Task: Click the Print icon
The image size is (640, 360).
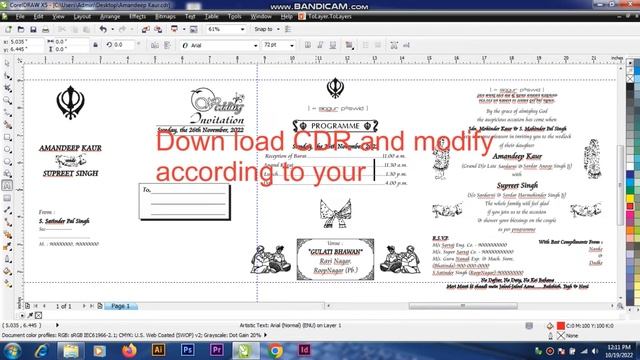Action: pos(46,29)
